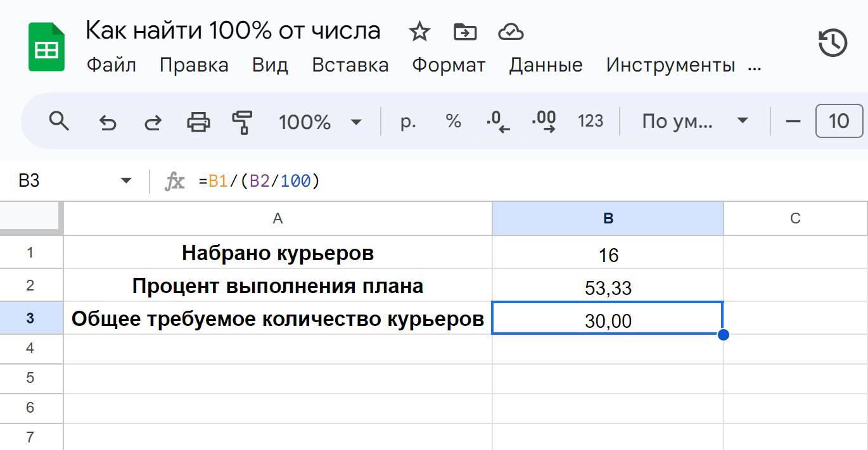Star the document title
The image size is (868, 450).
click(x=419, y=32)
